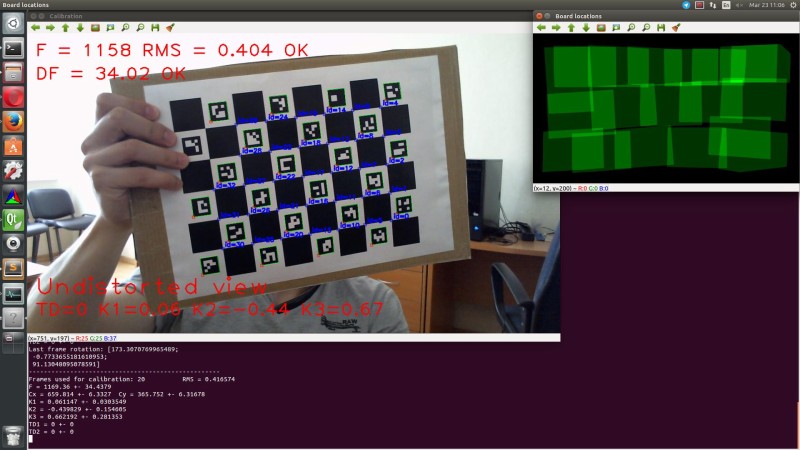This screenshot has width=800, height=450.
Task: Open display properties brush in Calibration window
Action: [x=170, y=28]
